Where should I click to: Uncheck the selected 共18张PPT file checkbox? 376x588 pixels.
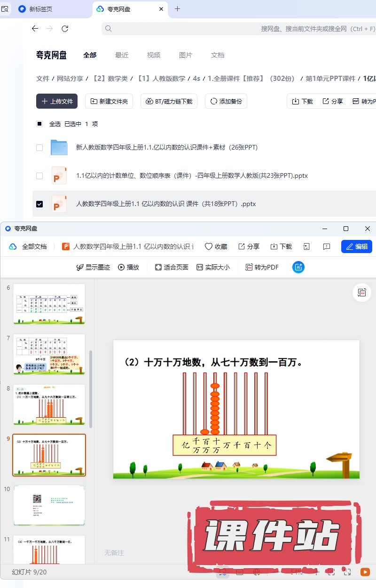pos(39,204)
